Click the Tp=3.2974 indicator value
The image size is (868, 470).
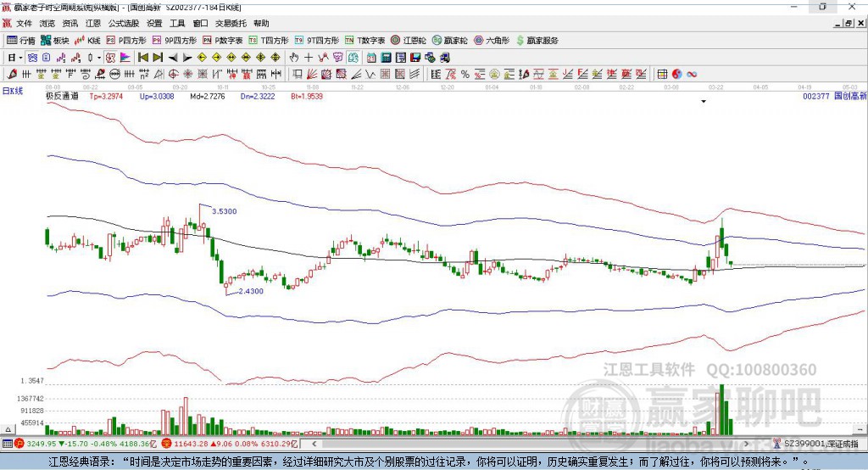coord(106,96)
